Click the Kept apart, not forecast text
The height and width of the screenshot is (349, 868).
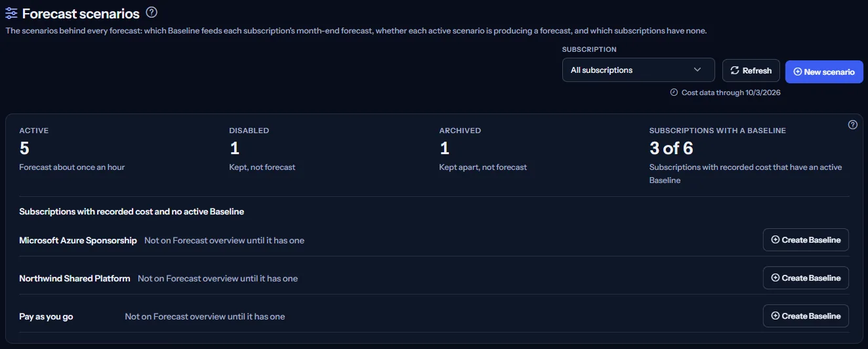pos(483,167)
